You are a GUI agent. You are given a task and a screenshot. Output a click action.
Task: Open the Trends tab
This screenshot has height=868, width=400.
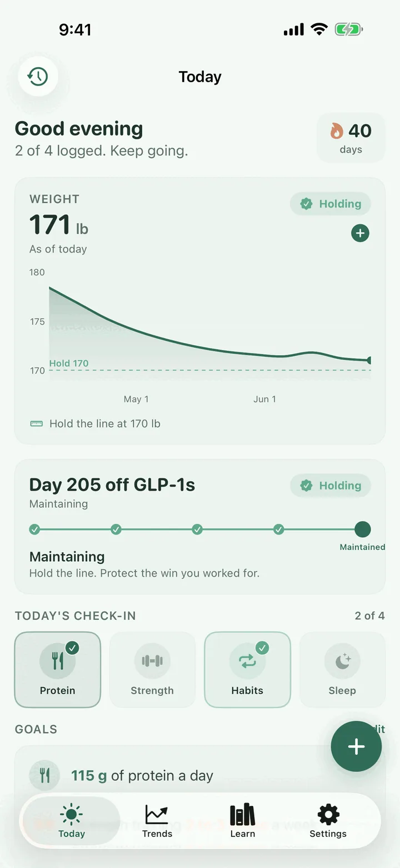pos(157,821)
